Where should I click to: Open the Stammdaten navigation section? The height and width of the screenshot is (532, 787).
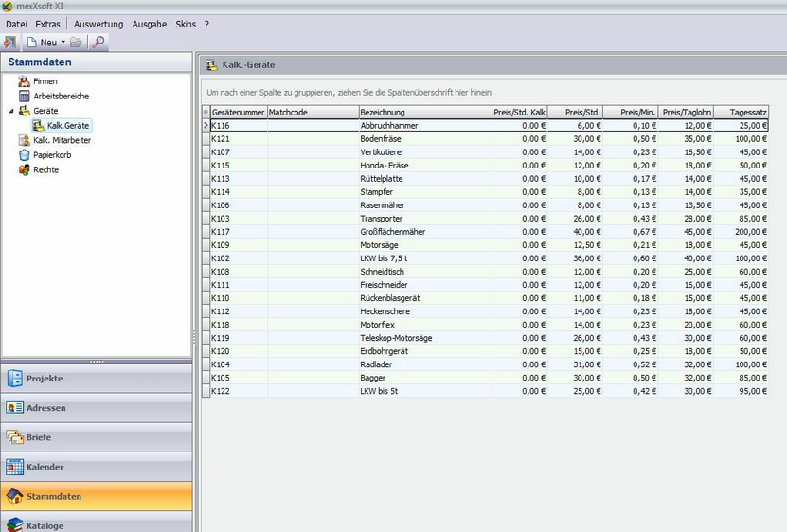click(97, 496)
